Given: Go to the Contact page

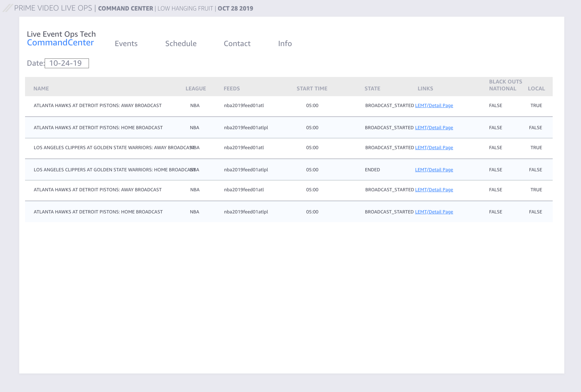Looking at the screenshot, I should 237,44.
